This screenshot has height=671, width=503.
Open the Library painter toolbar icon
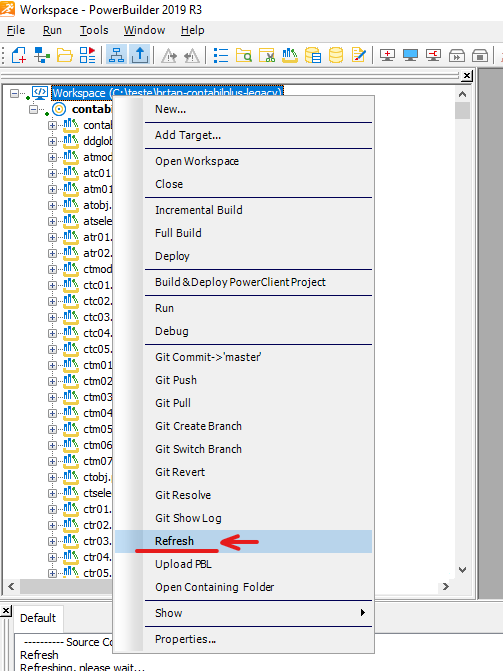click(290, 55)
